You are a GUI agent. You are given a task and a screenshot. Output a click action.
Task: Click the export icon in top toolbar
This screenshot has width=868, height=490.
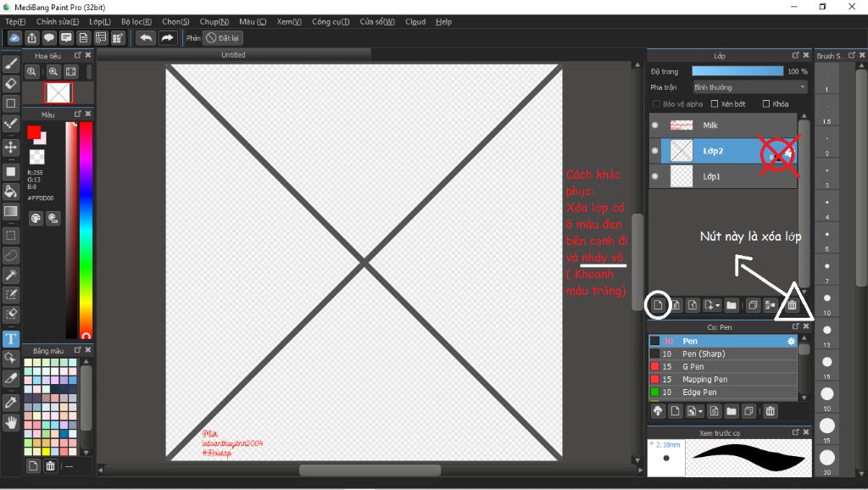[31, 38]
